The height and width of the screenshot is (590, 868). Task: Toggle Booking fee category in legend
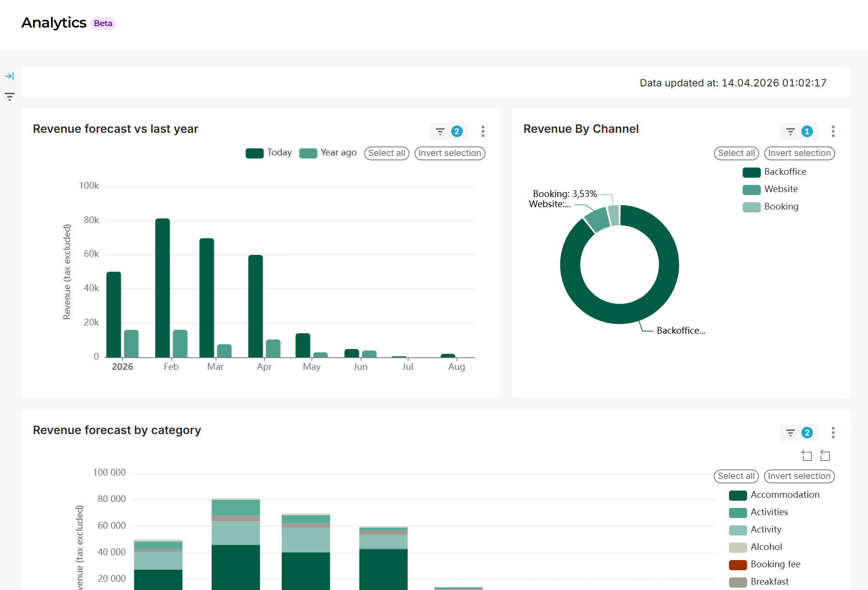pos(765,564)
